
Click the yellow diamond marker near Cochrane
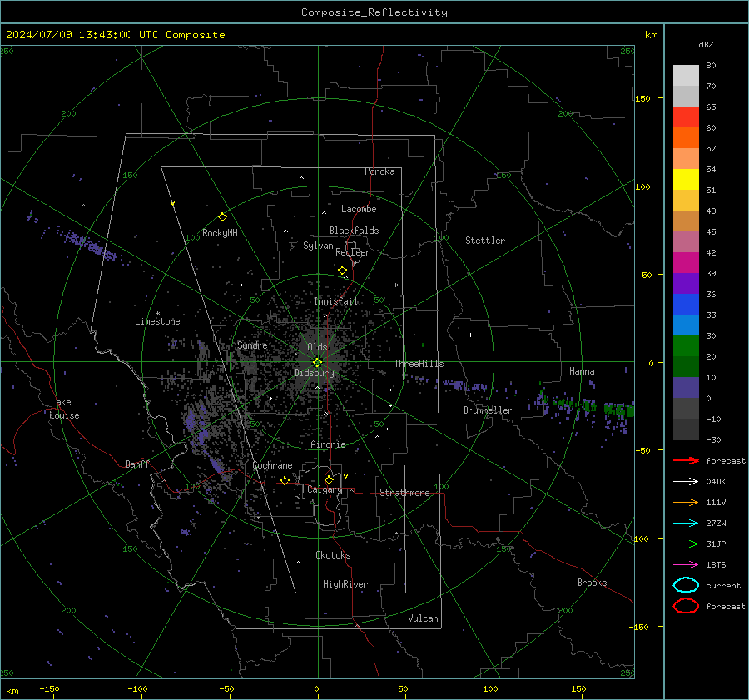point(285,480)
